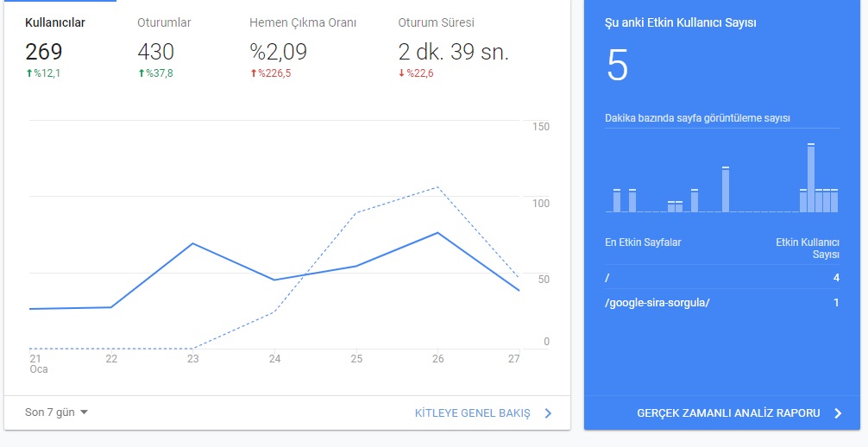The height and width of the screenshot is (447, 868).
Task: Open the KİTLEYE GENEL BAKIŞ link
Action: (472, 413)
